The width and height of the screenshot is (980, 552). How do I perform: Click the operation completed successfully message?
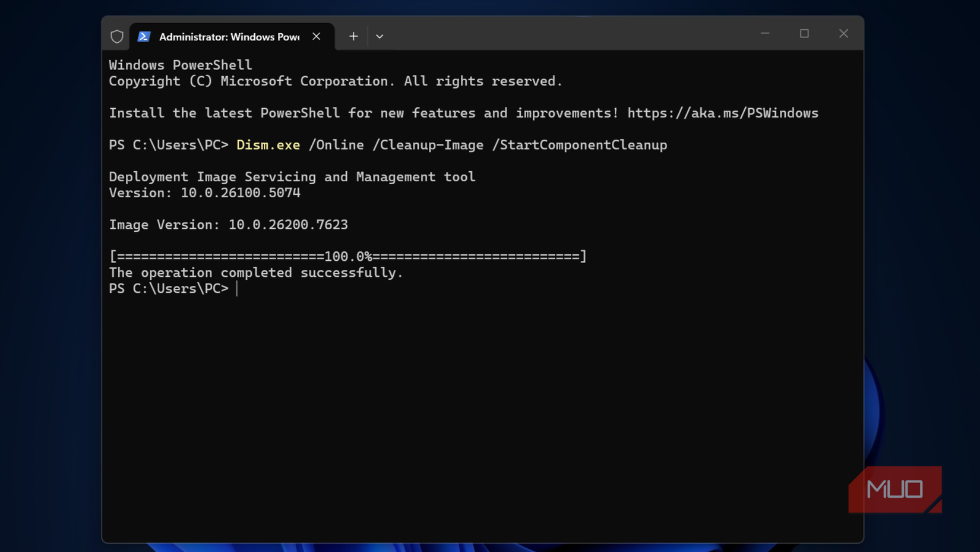(x=256, y=273)
